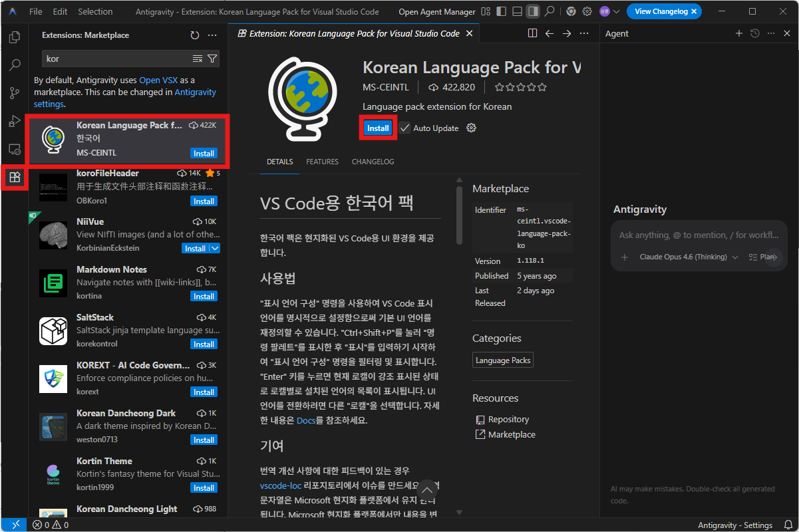
Task: Refresh the extensions marketplace list
Action: [x=195, y=35]
